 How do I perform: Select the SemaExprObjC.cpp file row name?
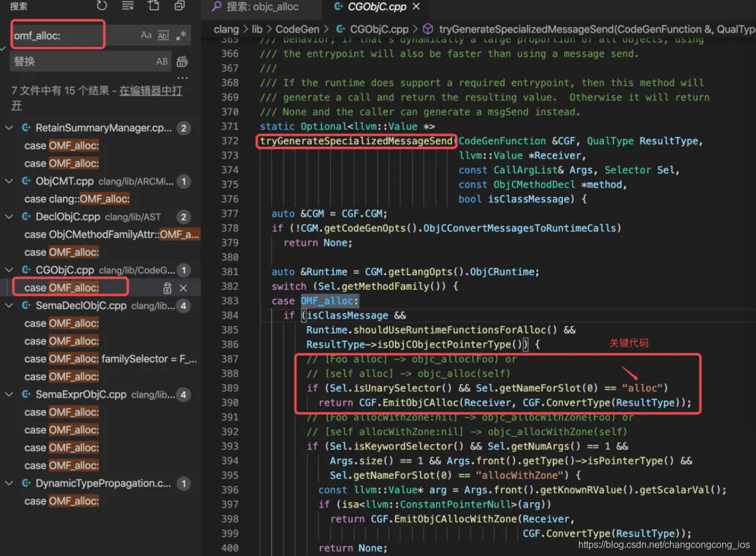(81, 394)
